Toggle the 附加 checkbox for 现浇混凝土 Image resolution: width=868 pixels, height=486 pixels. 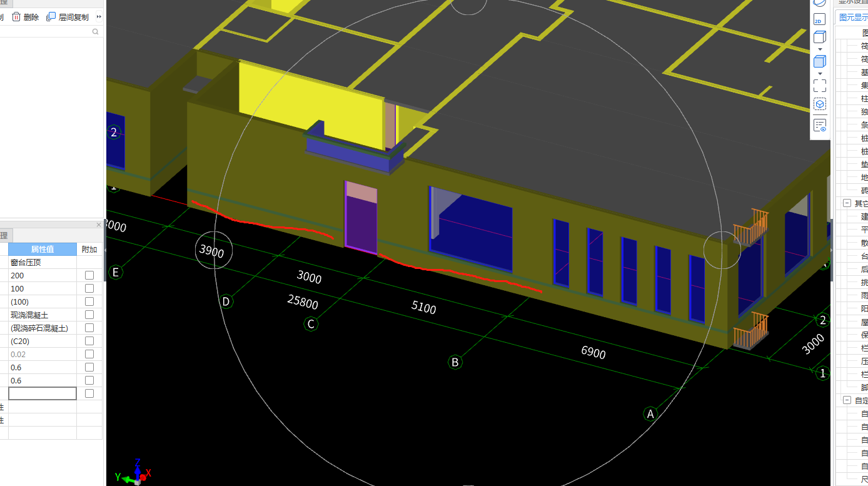click(89, 315)
